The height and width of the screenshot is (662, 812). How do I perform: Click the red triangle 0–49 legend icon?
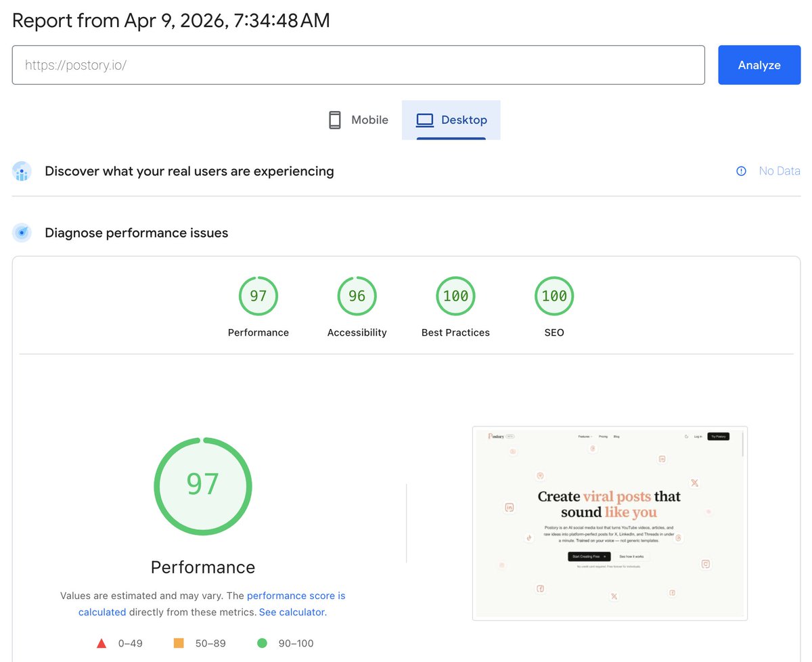point(101,643)
